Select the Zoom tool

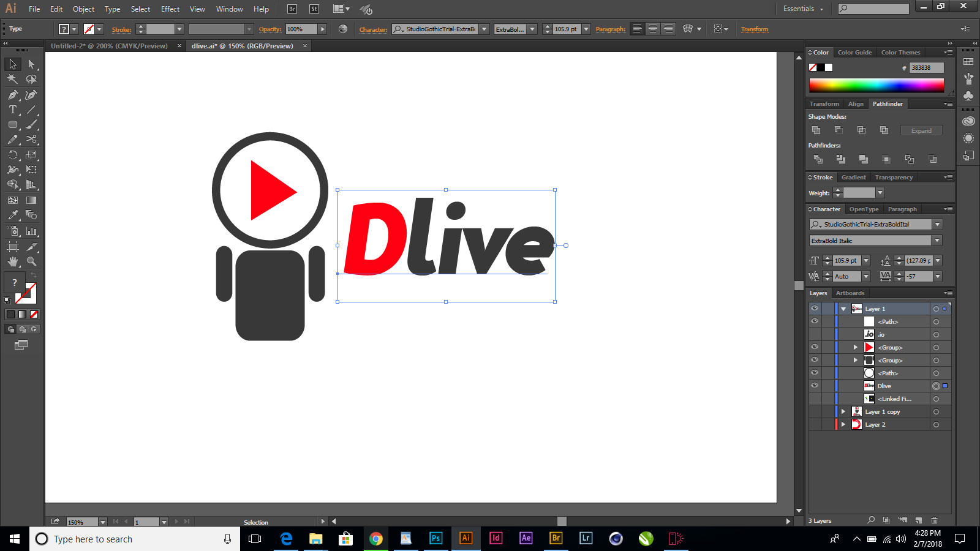32,261
